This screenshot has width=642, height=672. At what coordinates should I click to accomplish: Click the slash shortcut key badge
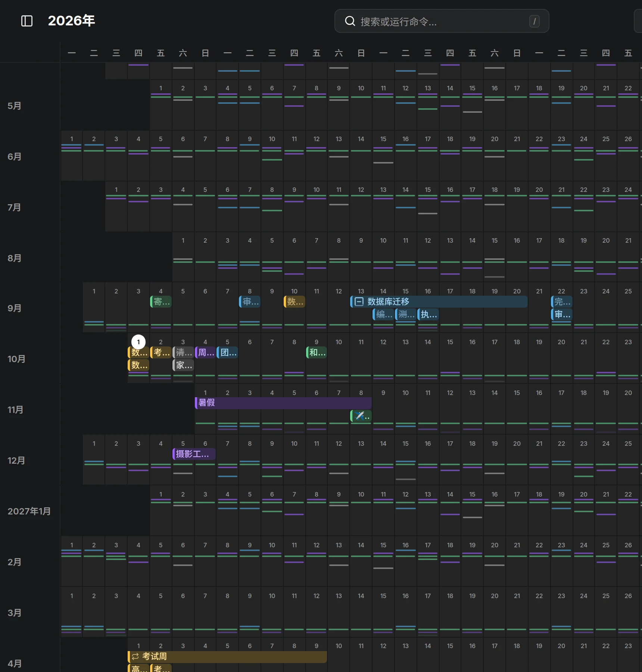coord(534,21)
